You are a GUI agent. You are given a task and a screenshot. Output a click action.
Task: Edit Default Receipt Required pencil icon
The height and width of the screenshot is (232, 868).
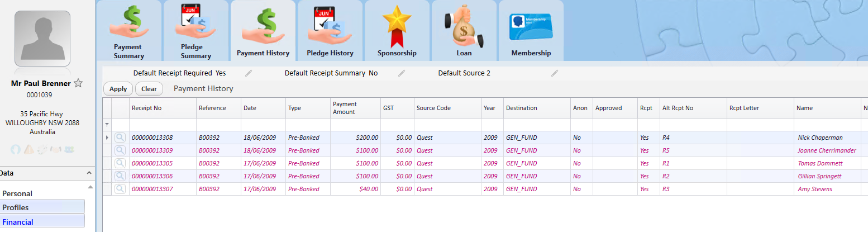point(249,73)
